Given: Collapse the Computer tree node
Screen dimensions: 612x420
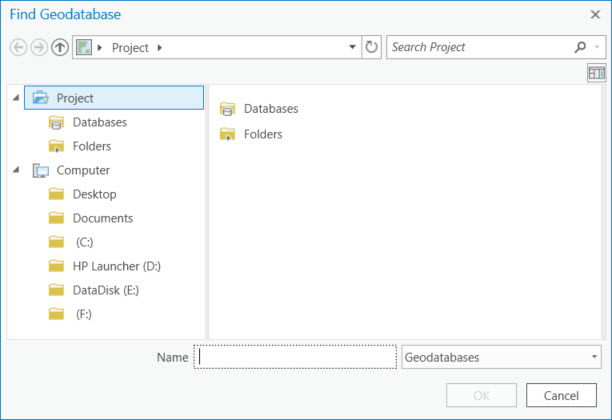Looking at the screenshot, I should point(16,170).
